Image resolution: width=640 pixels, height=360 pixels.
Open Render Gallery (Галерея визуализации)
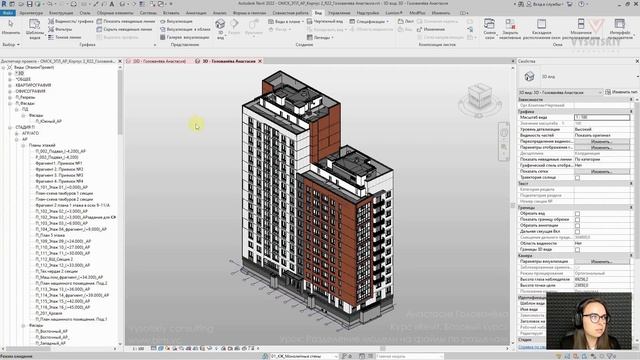[184, 37]
